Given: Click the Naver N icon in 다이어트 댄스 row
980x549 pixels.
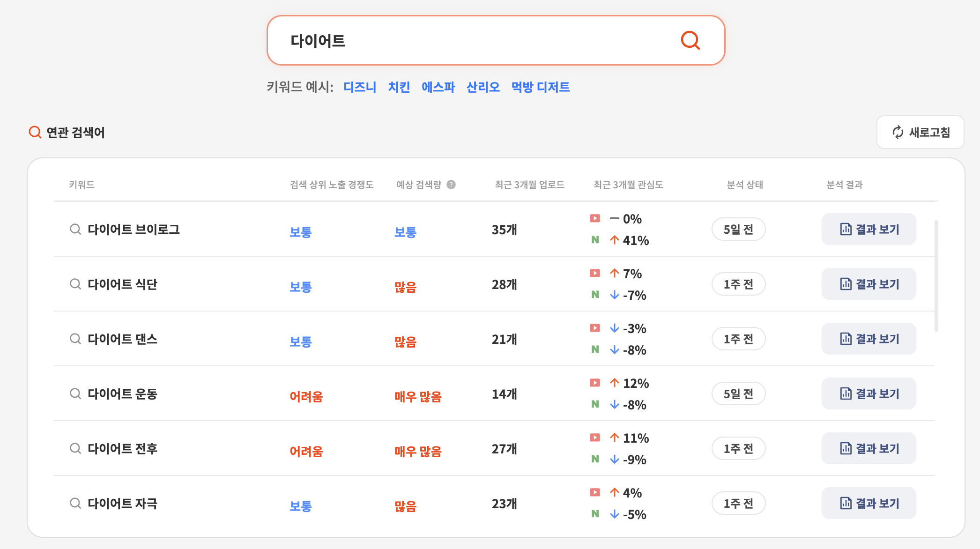Looking at the screenshot, I should click(x=595, y=349).
